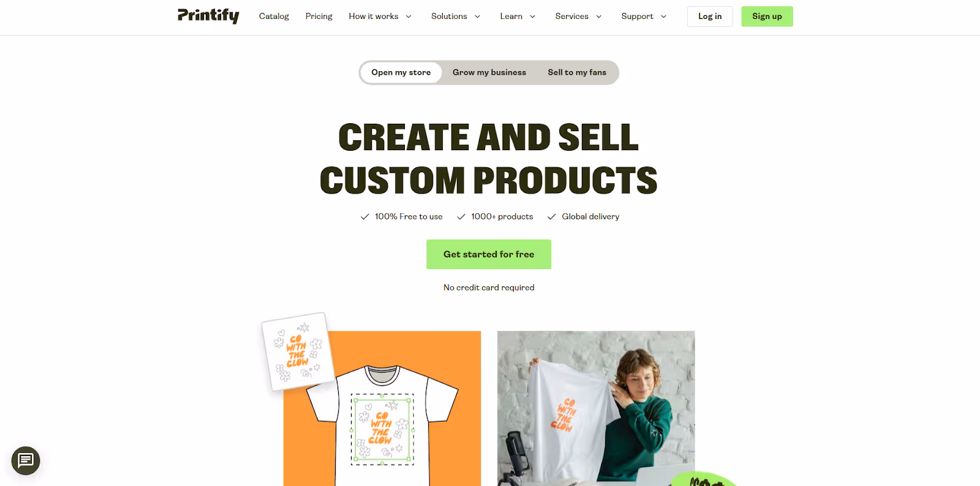The image size is (980, 486).
Task: Open the live chat bubble icon
Action: [x=26, y=461]
